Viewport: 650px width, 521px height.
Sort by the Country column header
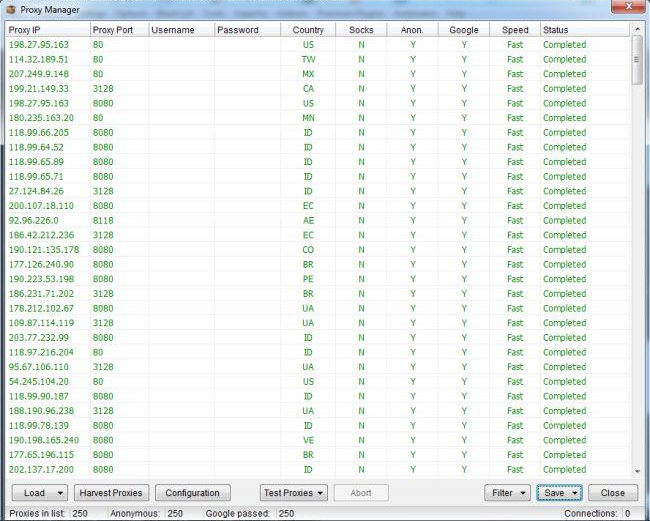click(308, 30)
